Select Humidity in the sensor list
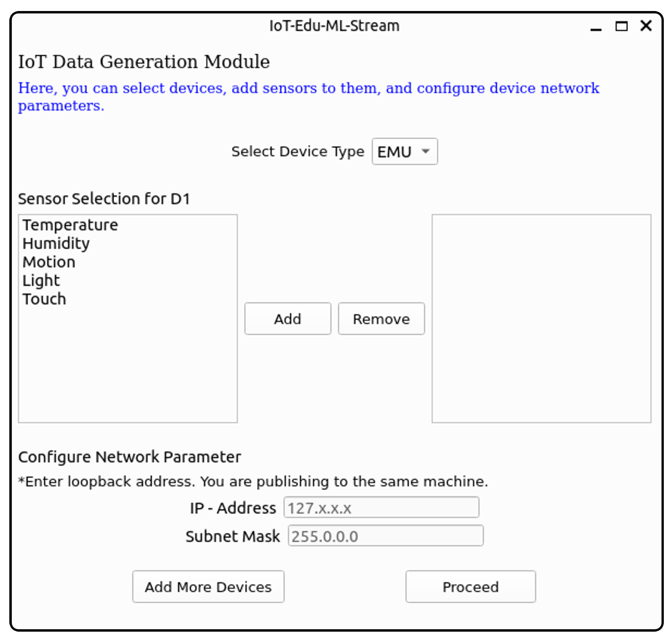This screenshot has width=672, height=639. click(x=56, y=244)
